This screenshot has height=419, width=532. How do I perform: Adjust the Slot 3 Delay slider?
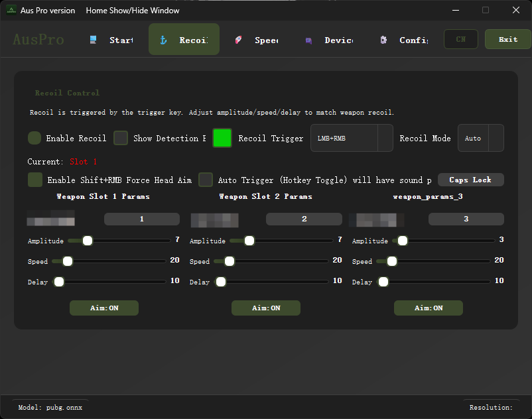[x=434, y=282]
